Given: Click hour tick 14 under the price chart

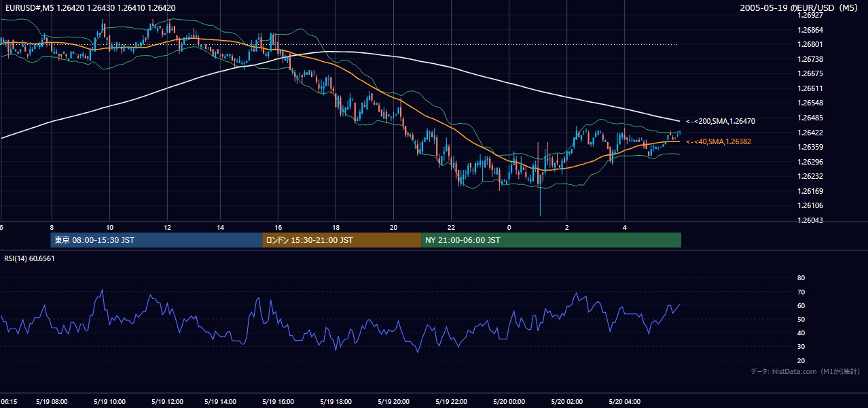Looking at the screenshot, I should click(x=221, y=227).
